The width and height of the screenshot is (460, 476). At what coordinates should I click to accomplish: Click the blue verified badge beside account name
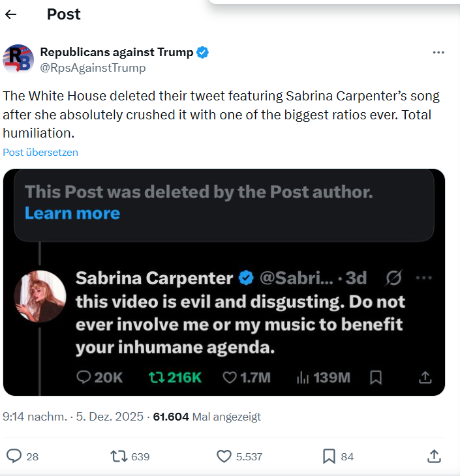[203, 53]
